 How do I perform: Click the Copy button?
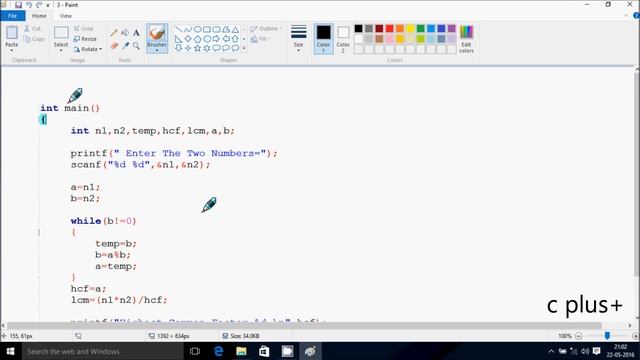tap(34, 39)
